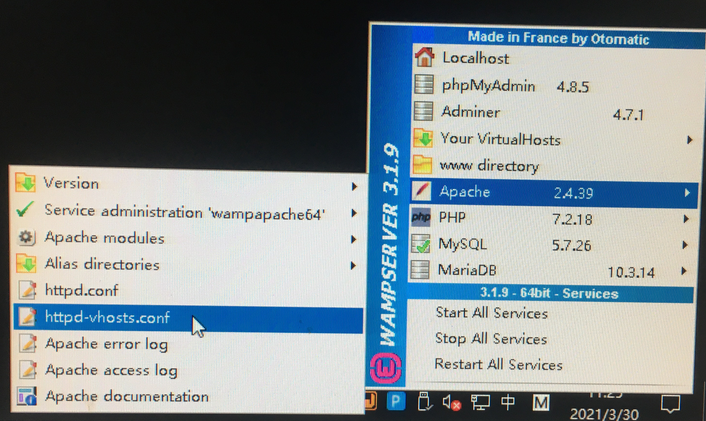
Task: Click Stop All Services
Action: click(490, 339)
